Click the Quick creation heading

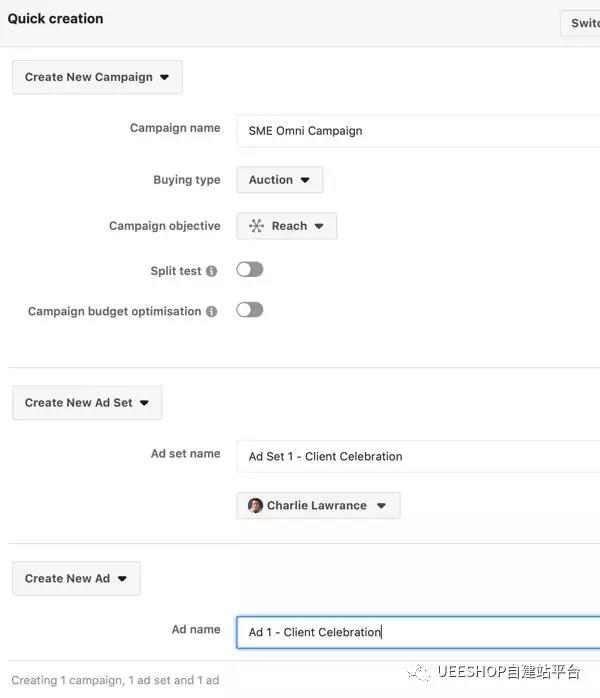tap(55, 18)
